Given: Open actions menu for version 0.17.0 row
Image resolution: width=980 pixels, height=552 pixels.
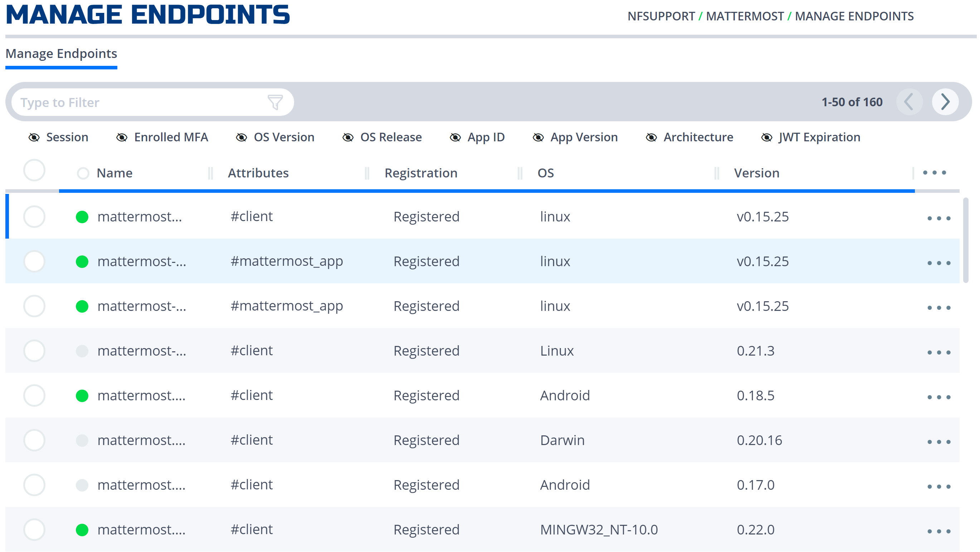Looking at the screenshot, I should point(938,487).
